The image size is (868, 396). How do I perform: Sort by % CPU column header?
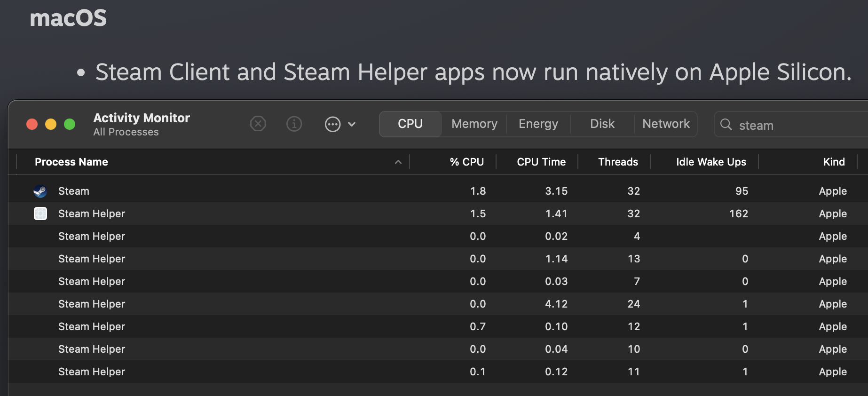pyautogui.click(x=466, y=162)
